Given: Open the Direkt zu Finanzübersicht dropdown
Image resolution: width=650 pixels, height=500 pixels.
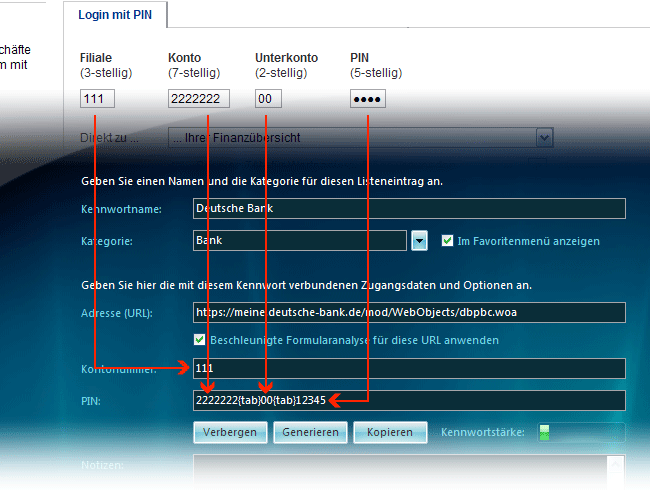Looking at the screenshot, I should click(360, 138).
